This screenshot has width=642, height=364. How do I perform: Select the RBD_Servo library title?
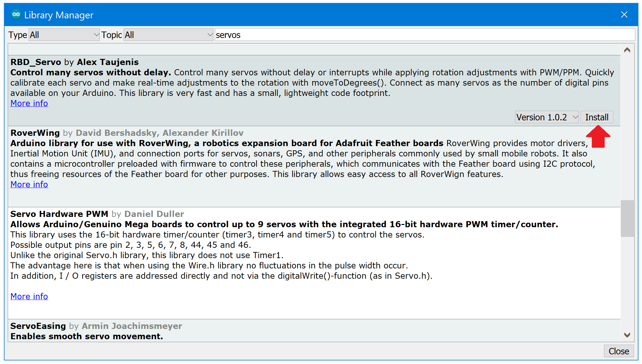pos(36,62)
